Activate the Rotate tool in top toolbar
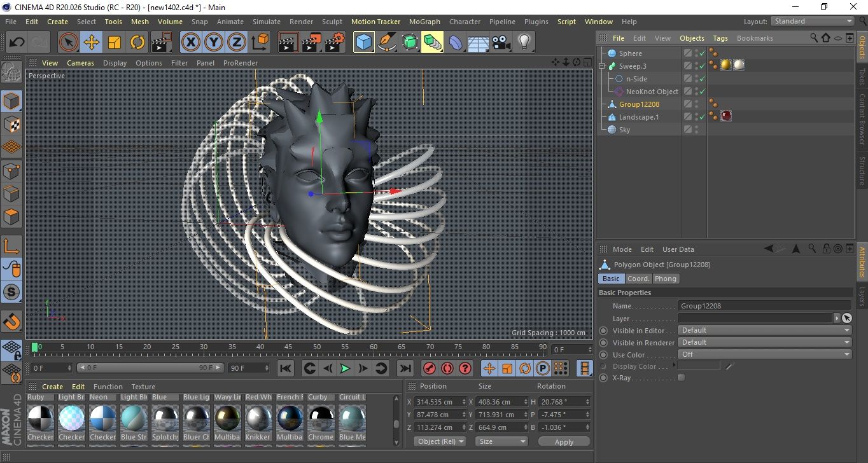868x463 pixels. pyautogui.click(x=137, y=43)
